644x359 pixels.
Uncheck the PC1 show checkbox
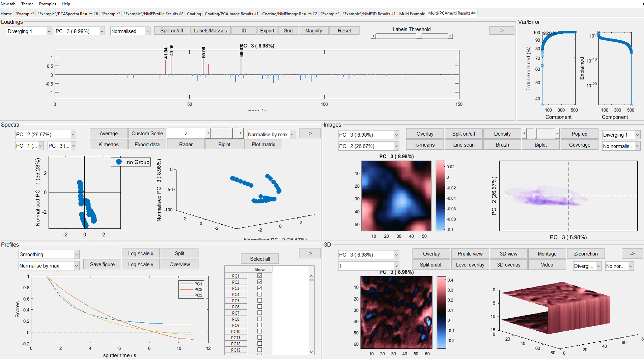pos(259,276)
